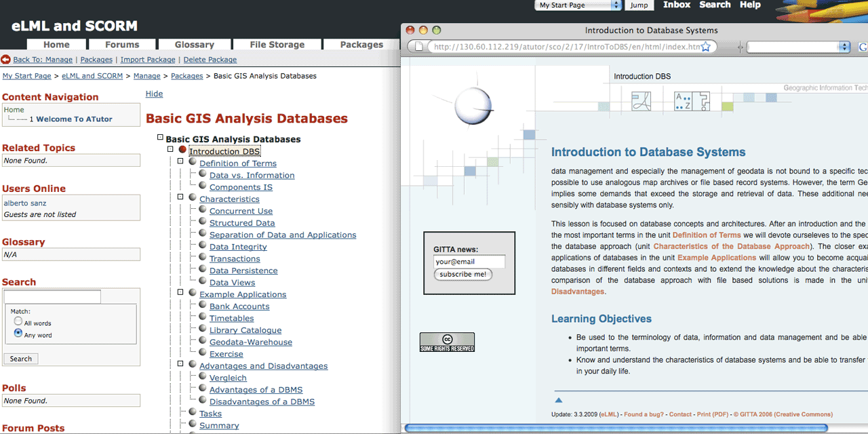Click the grey bullet beside Advantages and Disadvantages

click(193, 364)
